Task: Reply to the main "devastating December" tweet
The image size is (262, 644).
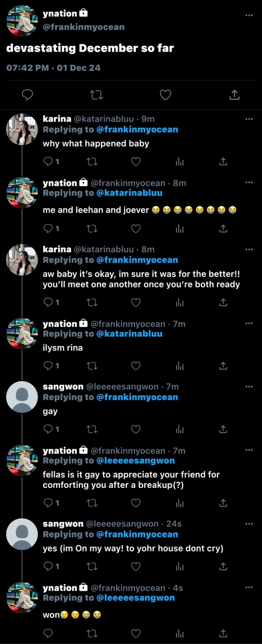Action: pos(27,95)
